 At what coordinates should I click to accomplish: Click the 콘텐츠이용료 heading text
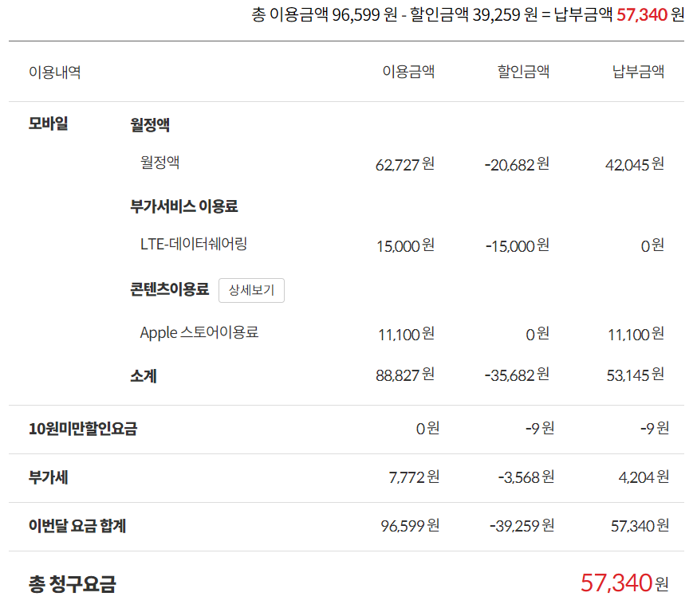[x=169, y=289]
